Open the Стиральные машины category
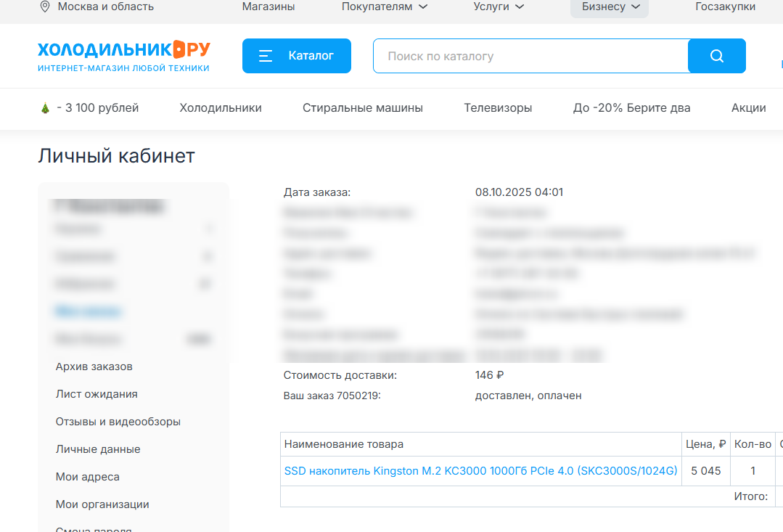 [363, 108]
